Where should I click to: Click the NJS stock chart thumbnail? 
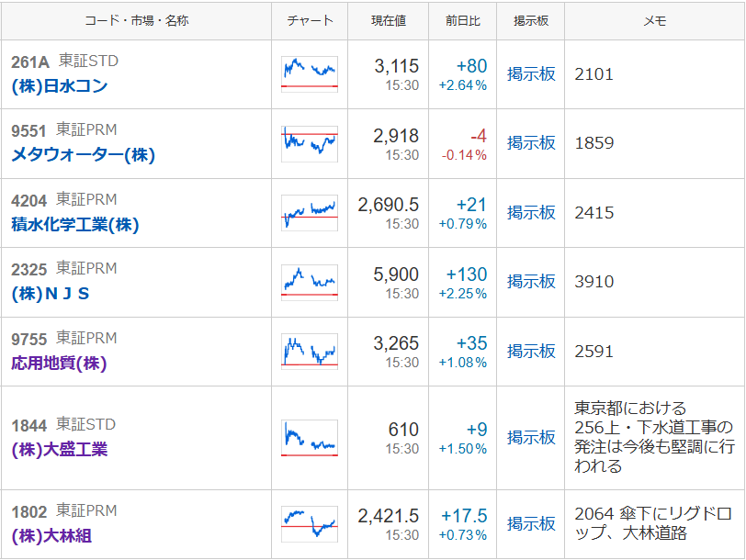(310, 282)
